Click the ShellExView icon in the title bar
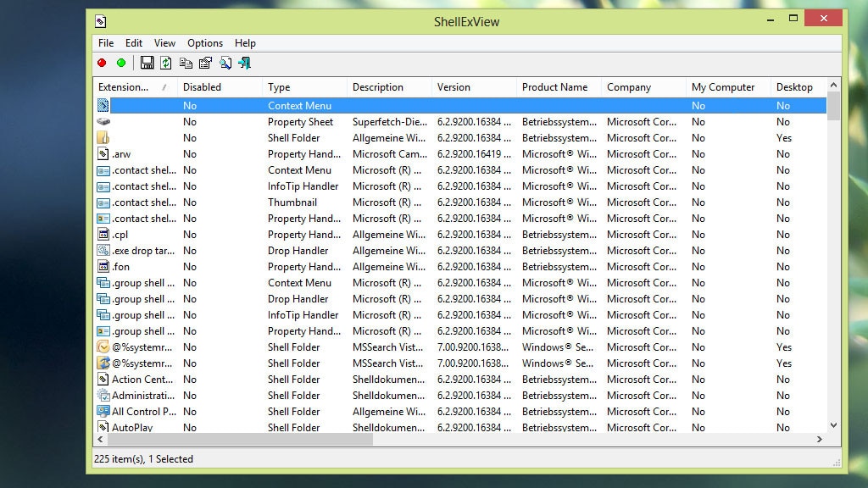 point(101,21)
